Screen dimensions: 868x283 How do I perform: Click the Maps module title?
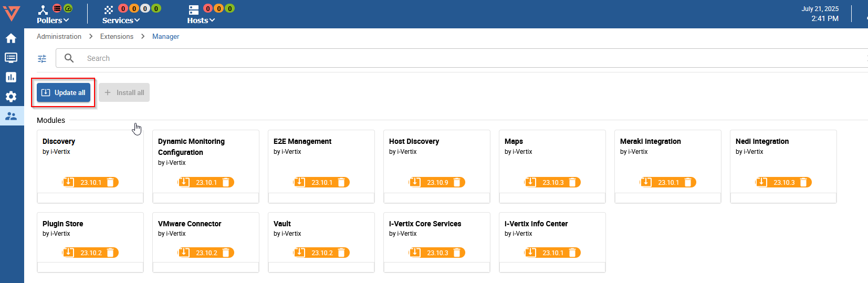click(x=514, y=141)
